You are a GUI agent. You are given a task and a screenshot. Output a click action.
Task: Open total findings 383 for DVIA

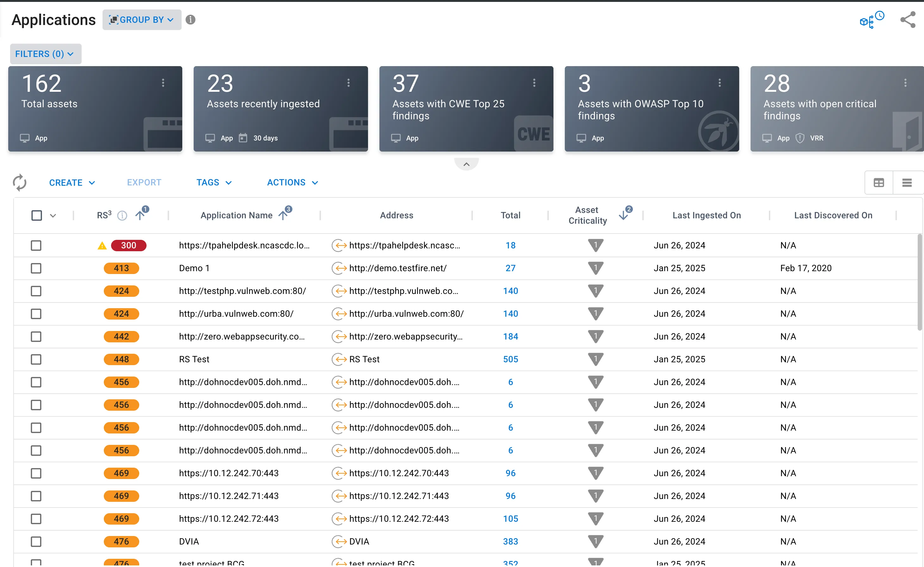pyautogui.click(x=510, y=541)
